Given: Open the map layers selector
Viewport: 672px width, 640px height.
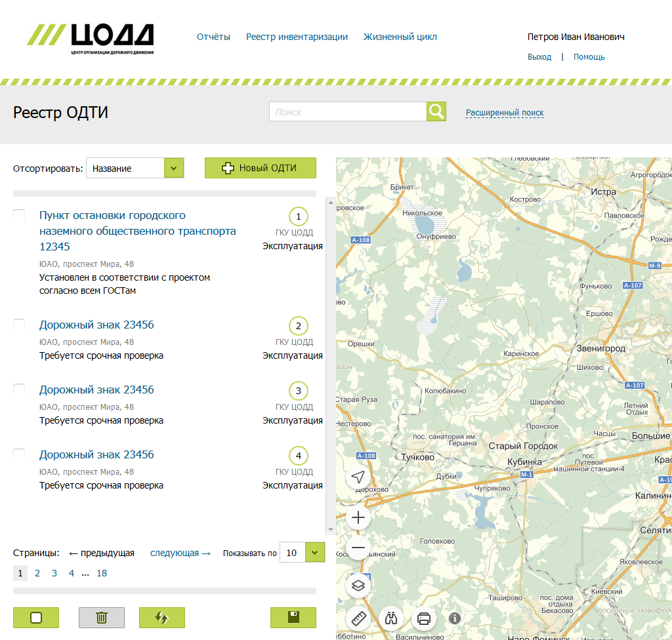Looking at the screenshot, I should (x=358, y=586).
